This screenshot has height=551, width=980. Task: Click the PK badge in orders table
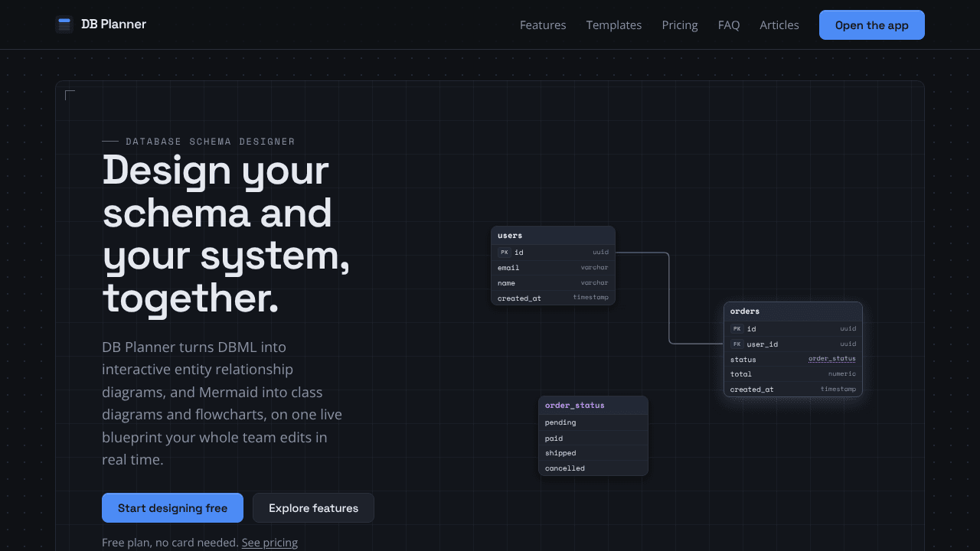[x=737, y=328]
